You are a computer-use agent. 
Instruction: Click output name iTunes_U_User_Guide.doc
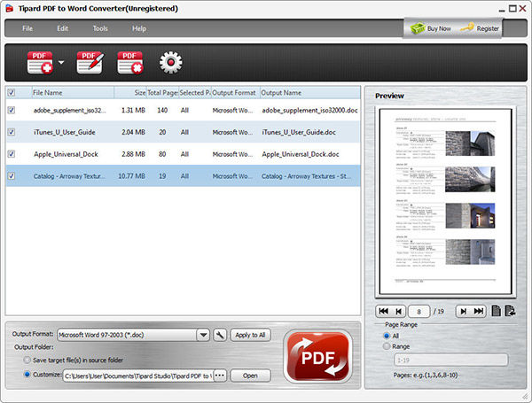[299, 132]
